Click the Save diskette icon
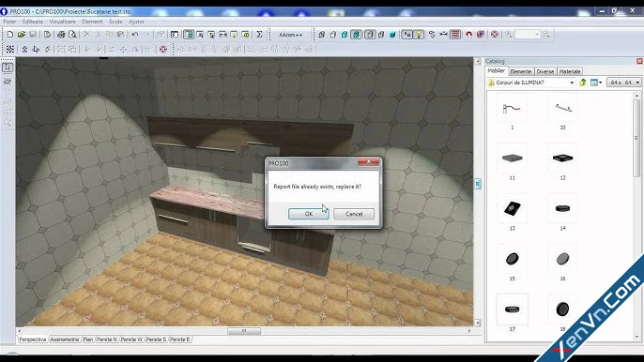644x362 pixels. [x=33, y=35]
